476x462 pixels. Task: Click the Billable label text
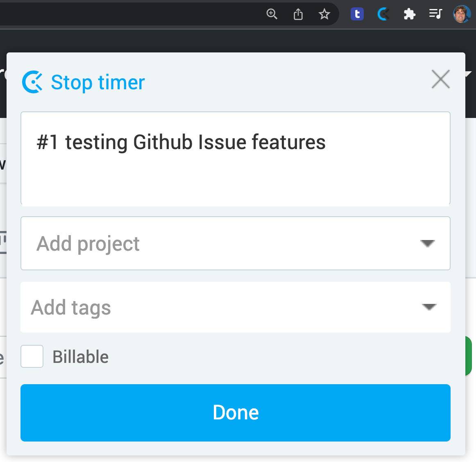[80, 357]
